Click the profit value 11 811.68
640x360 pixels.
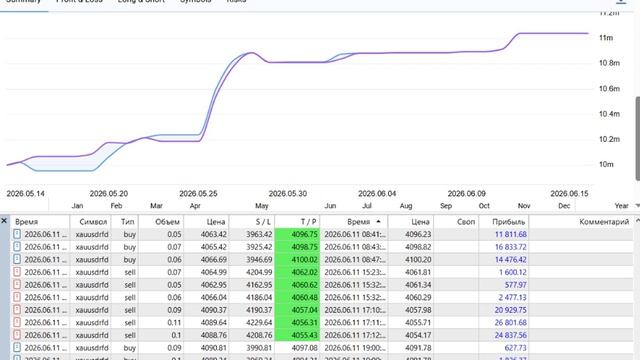click(511, 234)
